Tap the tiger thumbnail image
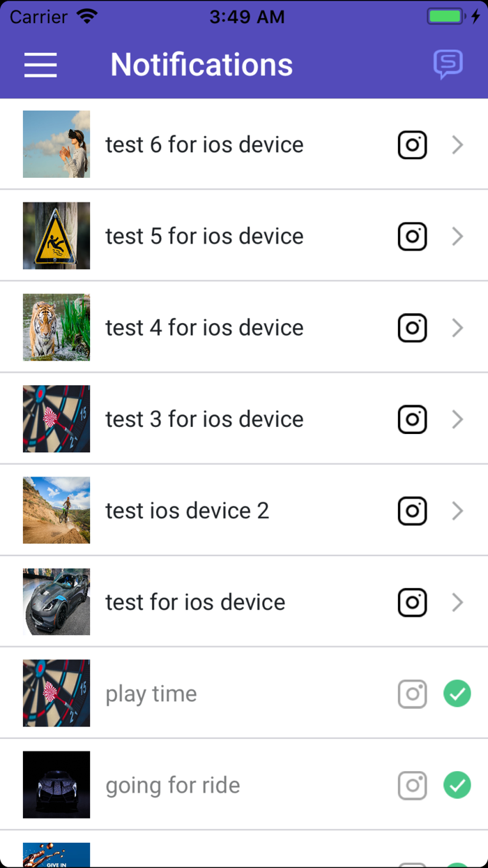The height and width of the screenshot is (868, 488). coord(56,327)
